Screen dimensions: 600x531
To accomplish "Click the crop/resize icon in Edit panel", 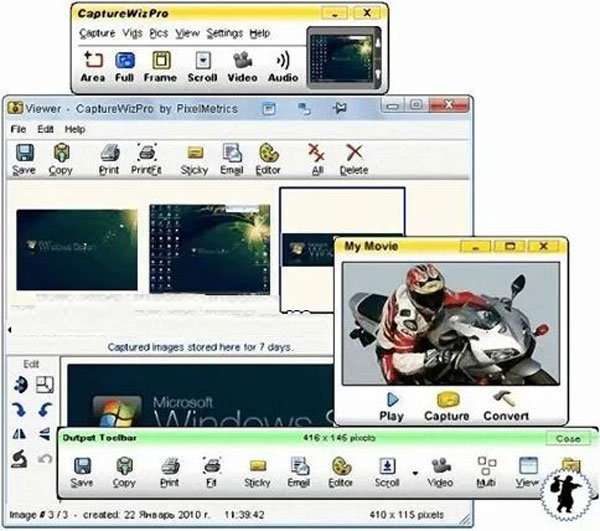I will click(x=45, y=385).
